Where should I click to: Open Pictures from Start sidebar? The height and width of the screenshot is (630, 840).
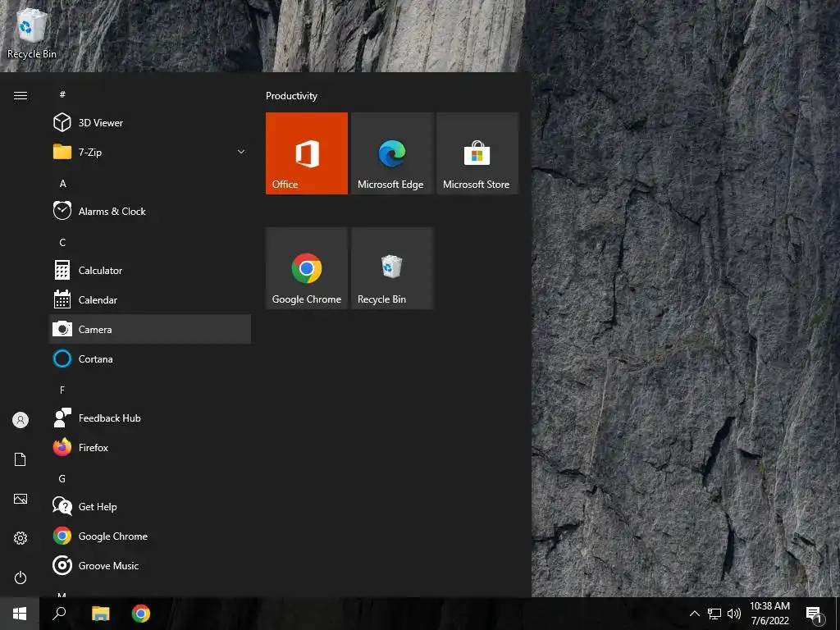pos(21,499)
